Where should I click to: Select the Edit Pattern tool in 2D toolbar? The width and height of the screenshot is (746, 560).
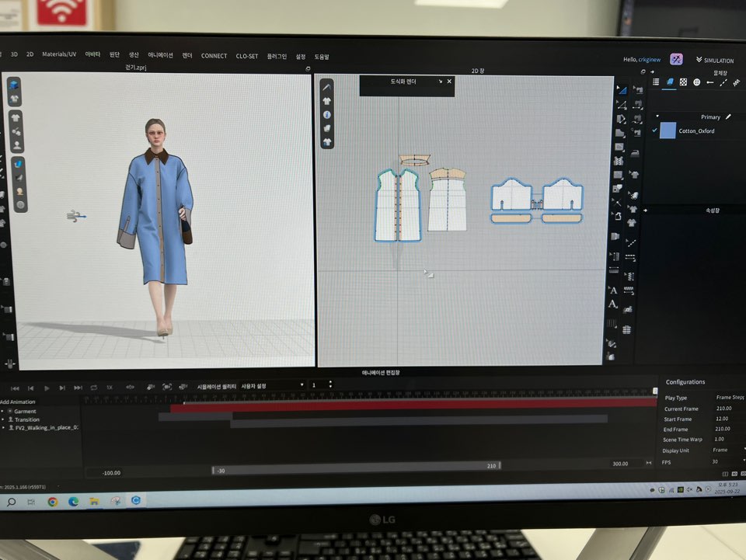622,89
